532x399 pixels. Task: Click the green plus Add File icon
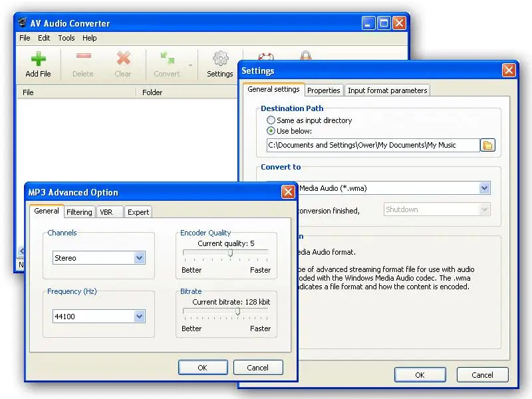(39, 59)
